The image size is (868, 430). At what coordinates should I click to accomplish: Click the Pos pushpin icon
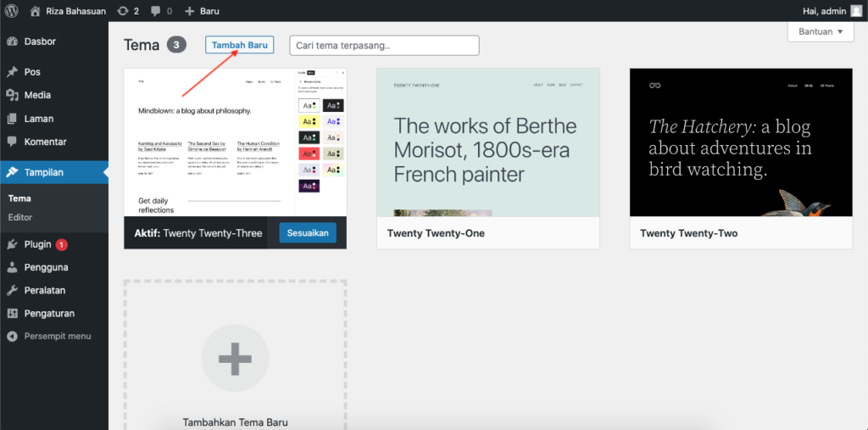click(x=12, y=72)
